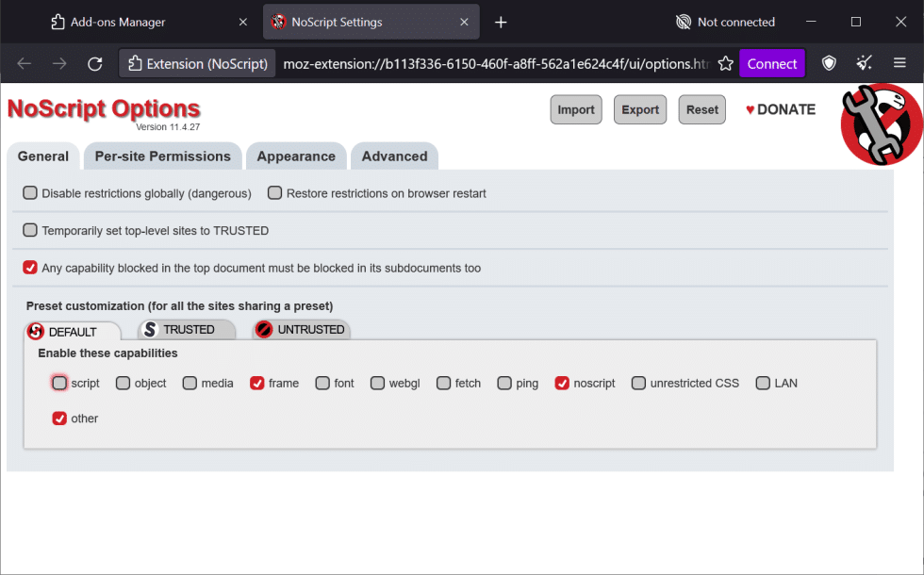Open the shield protection icon
The height and width of the screenshot is (575, 924).
pyautogui.click(x=829, y=63)
